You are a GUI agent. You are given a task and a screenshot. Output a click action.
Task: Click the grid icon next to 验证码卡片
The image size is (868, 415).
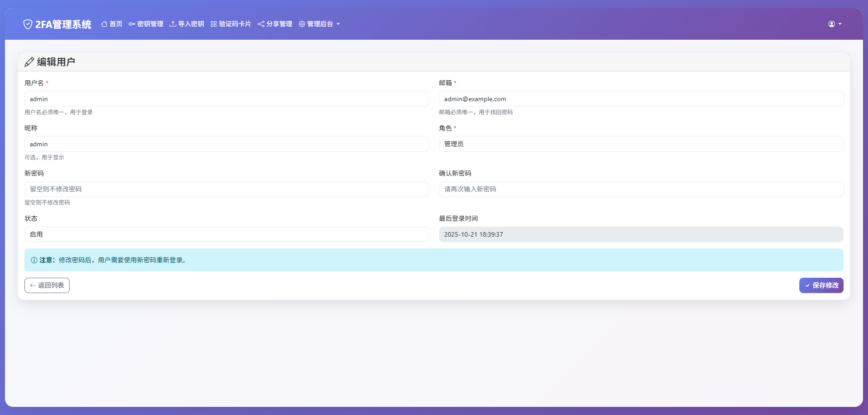(213, 23)
